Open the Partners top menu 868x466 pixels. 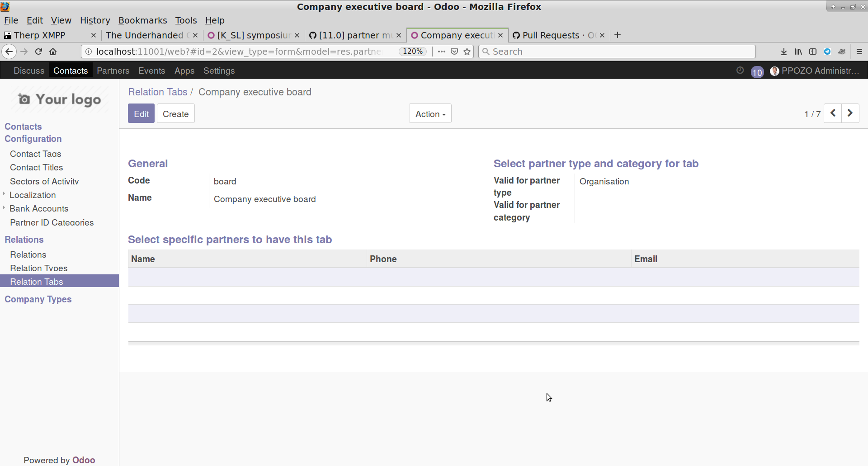[113, 71]
